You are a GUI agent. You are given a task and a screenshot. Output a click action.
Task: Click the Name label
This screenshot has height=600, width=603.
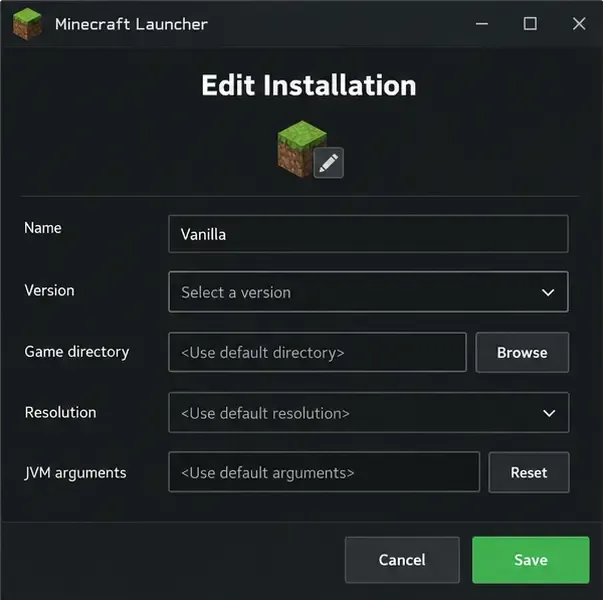point(43,228)
